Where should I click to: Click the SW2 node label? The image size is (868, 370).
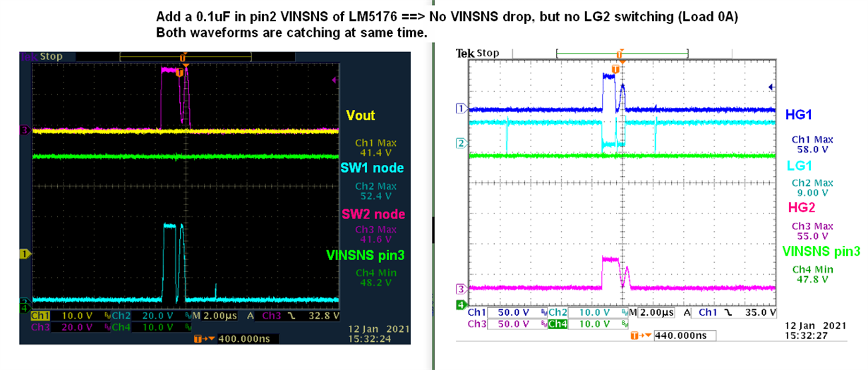pyautogui.click(x=373, y=214)
